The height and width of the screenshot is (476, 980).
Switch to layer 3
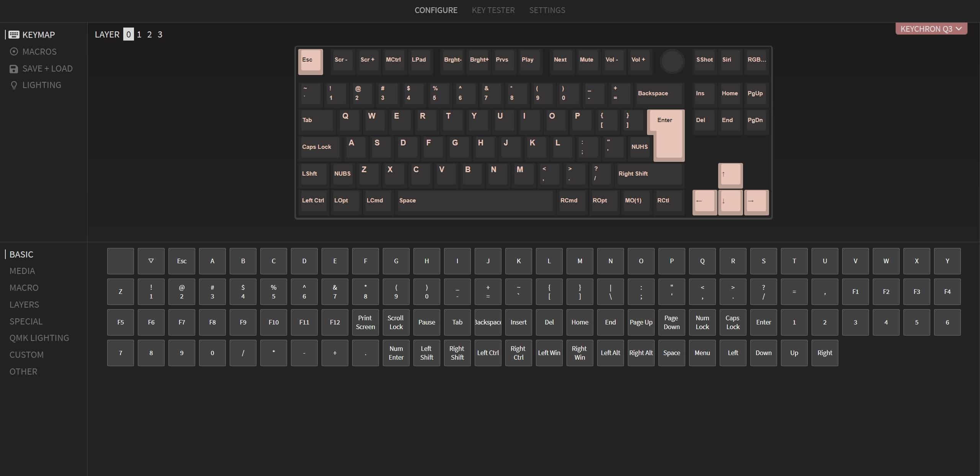click(160, 34)
